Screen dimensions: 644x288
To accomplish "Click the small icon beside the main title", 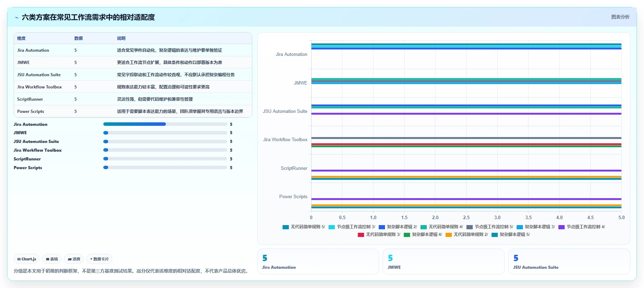I will [16, 17].
